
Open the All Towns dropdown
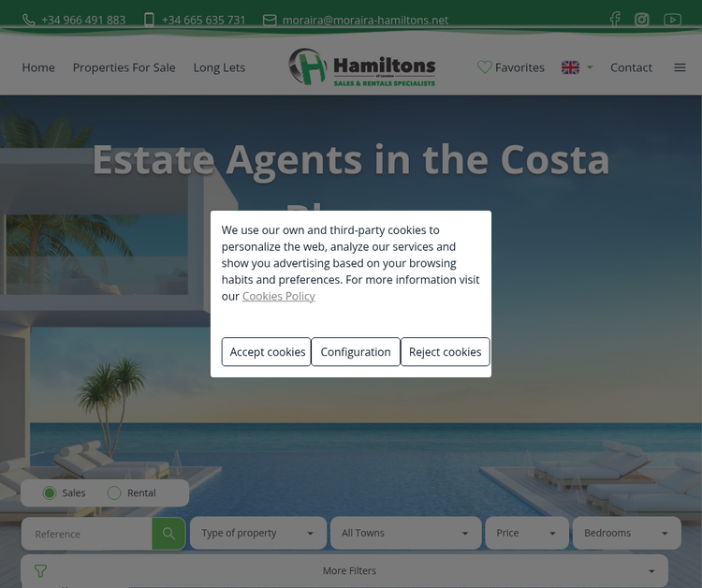[x=405, y=533]
